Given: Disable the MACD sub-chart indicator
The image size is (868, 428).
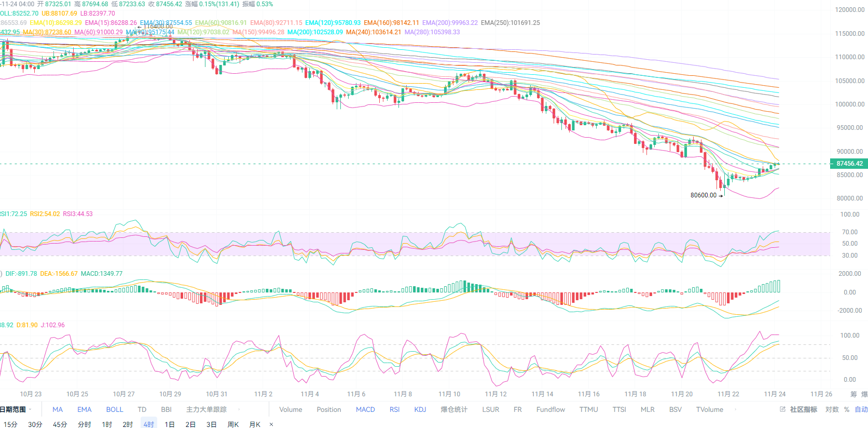Looking at the screenshot, I should click(x=365, y=409).
